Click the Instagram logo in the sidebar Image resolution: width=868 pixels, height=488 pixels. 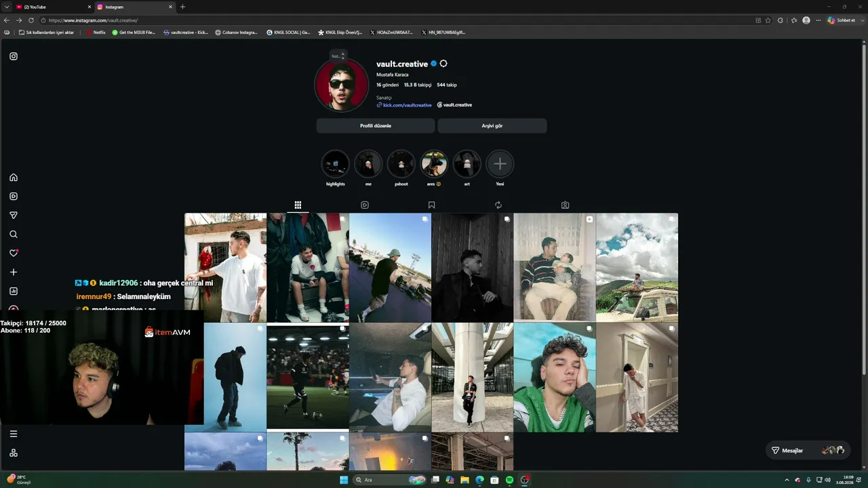coord(14,56)
